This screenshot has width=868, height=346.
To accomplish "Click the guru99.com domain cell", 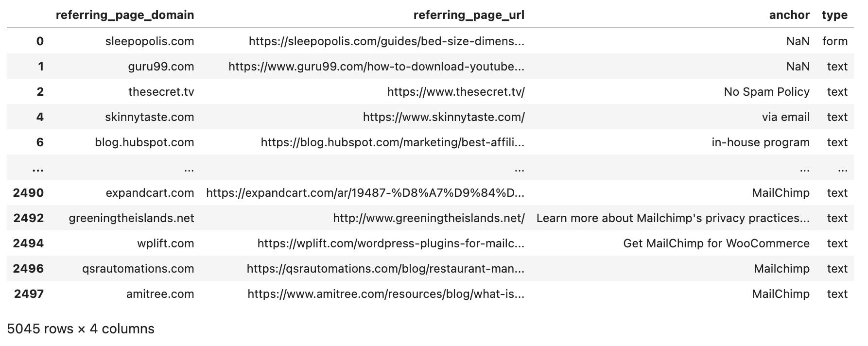I will 161,67.
